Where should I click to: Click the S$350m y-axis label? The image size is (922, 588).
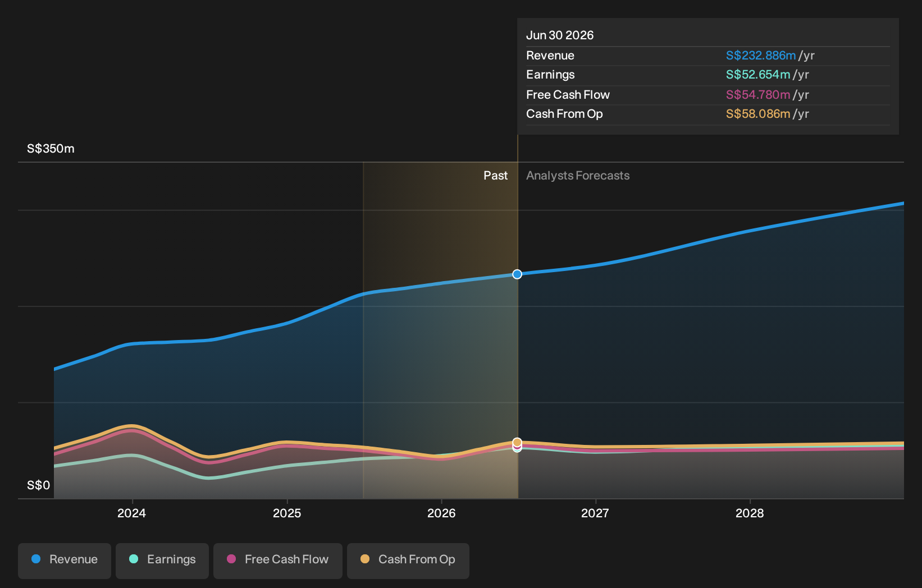(x=51, y=149)
